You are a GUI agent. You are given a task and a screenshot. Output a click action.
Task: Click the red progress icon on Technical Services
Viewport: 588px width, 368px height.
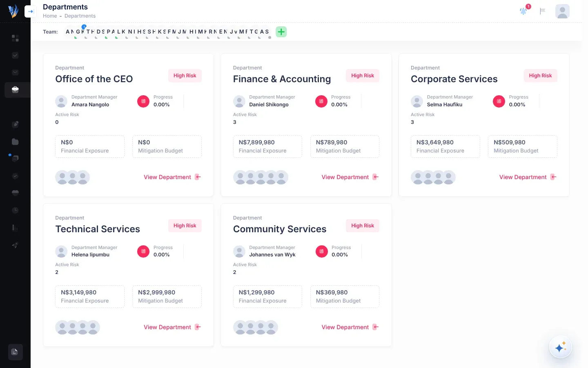(143, 251)
